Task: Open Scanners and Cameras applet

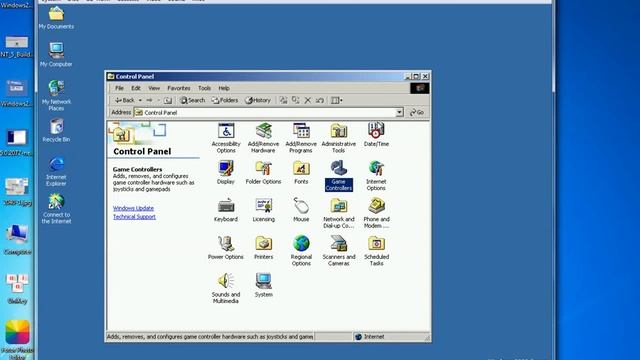Action: 338,251
